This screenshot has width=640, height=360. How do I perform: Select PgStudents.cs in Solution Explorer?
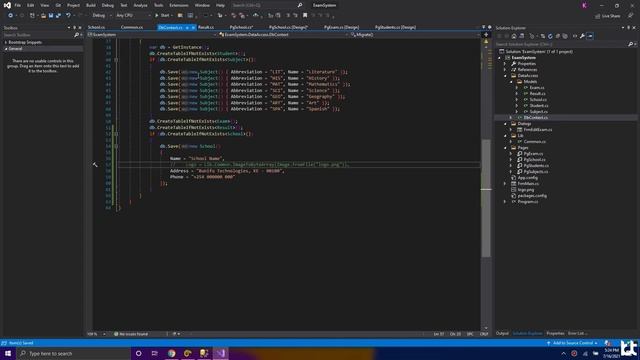[x=536, y=166]
